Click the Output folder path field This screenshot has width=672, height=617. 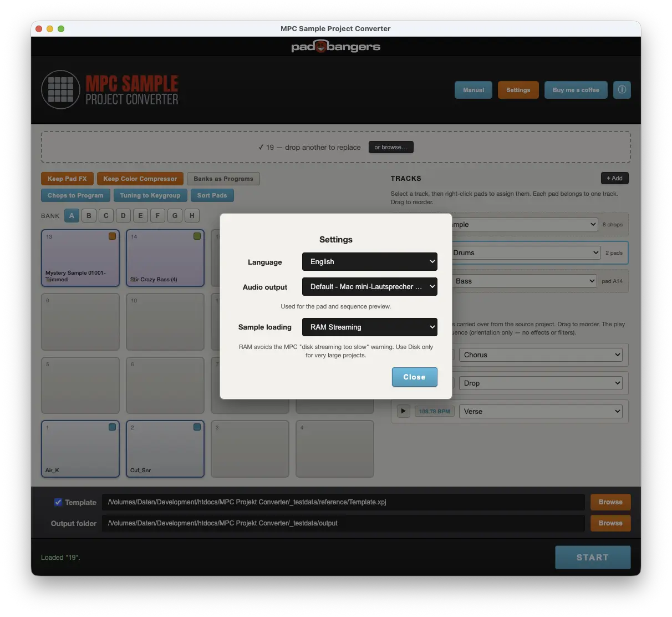(x=343, y=523)
